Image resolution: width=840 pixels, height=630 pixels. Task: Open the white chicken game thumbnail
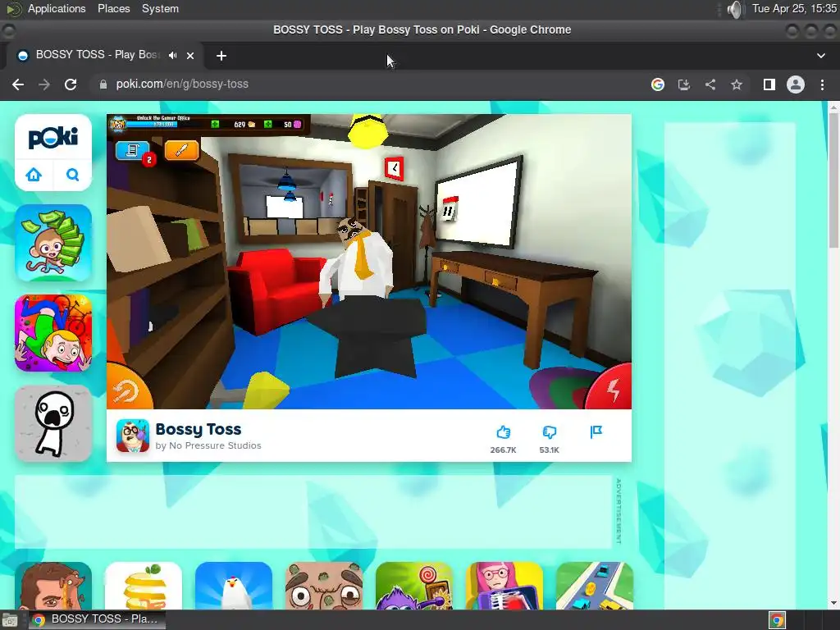pos(234,586)
